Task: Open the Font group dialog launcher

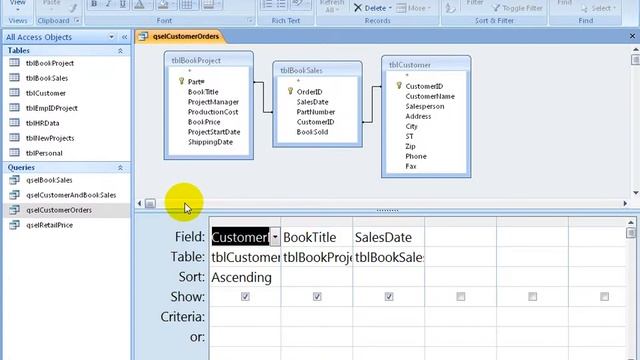Action: (x=250, y=20)
